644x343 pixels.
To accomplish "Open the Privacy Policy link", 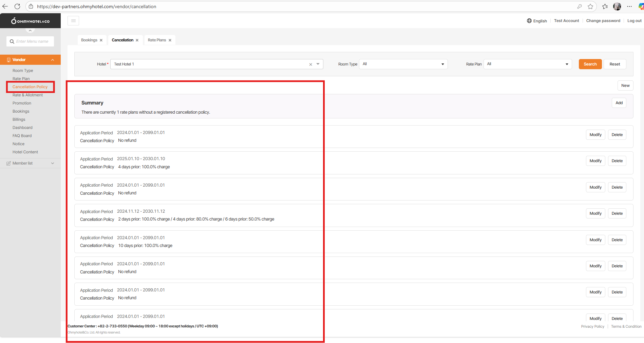I will (592, 326).
